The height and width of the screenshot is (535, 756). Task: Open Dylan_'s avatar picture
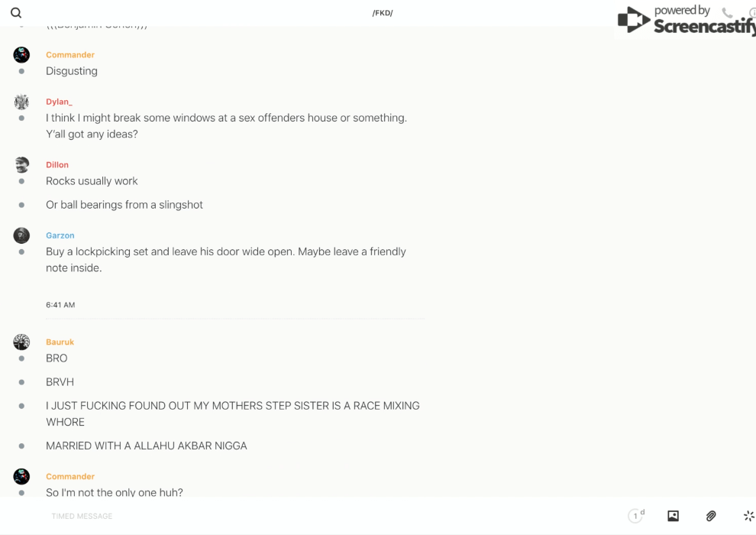(21, 102)
